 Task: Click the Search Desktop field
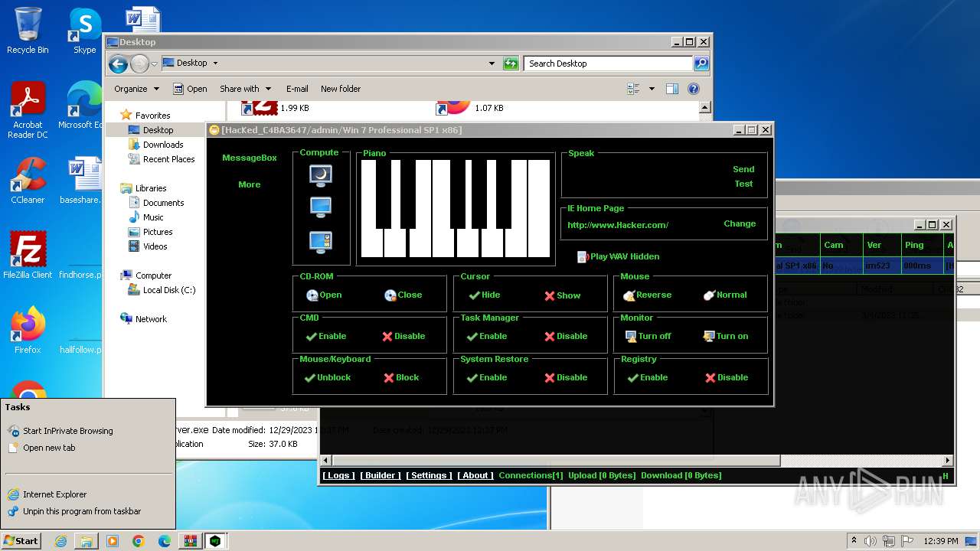pos(608,64)
